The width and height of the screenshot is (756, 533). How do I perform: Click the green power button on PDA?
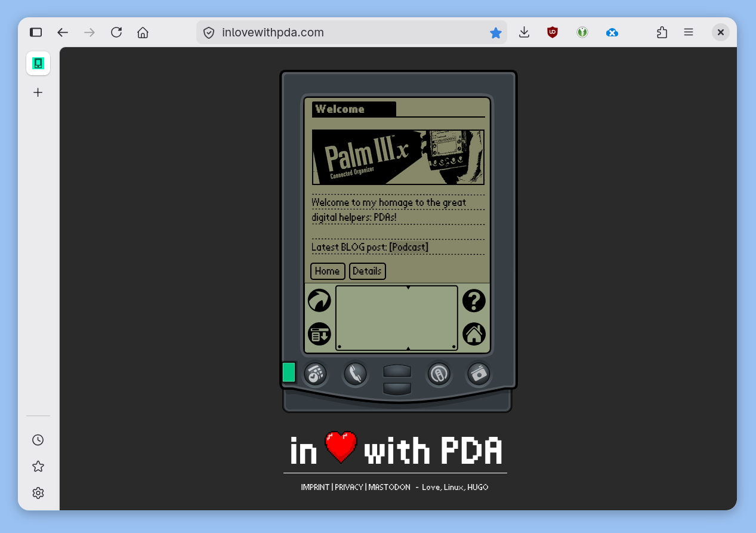coord(289,372)
